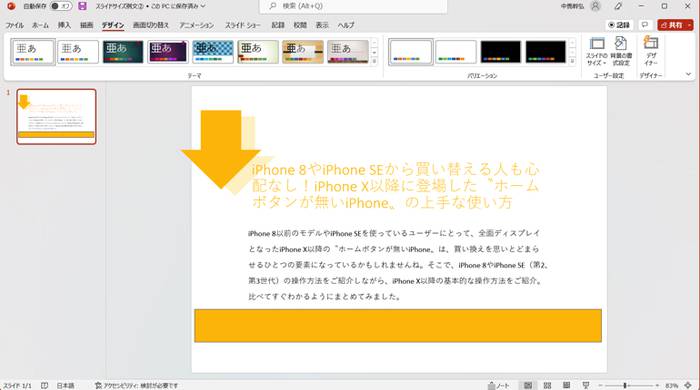Select the large orange down arrow shape
Viewport: 700px width, 390px height.
[x=221, y=149]
